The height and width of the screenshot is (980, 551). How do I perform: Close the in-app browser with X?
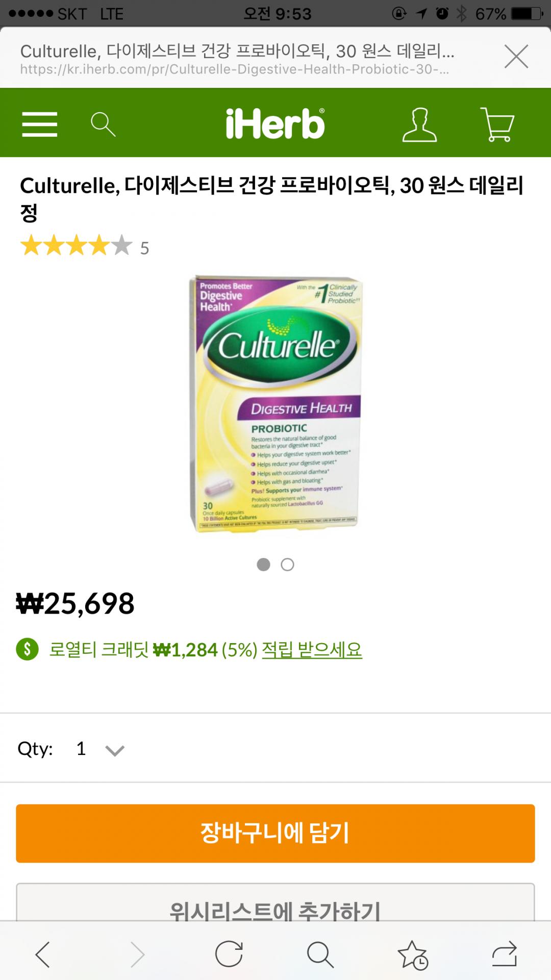click(516, 56)
